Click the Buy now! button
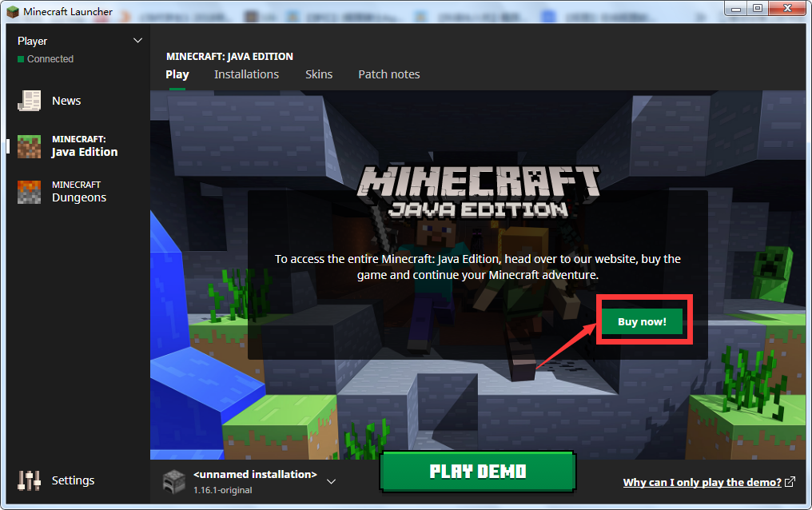The image size is (812, 510). pyautogui.click(x=642, y=321)
